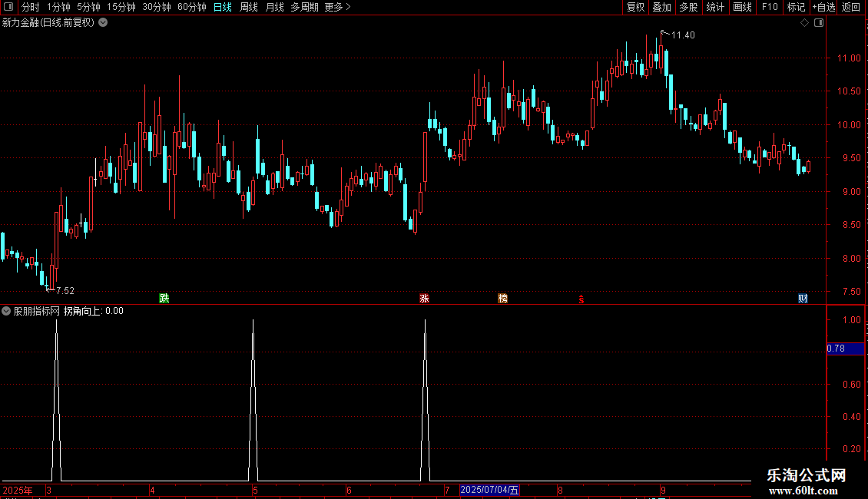Click month 3 on the time axis
The height and width of the screenshot is (499, 868).
48,490
